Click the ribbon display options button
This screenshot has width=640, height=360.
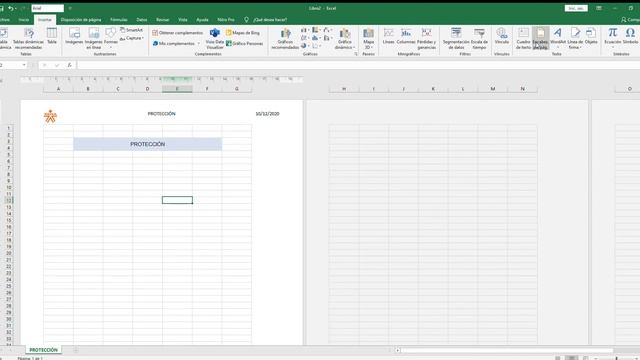[599, 8]
